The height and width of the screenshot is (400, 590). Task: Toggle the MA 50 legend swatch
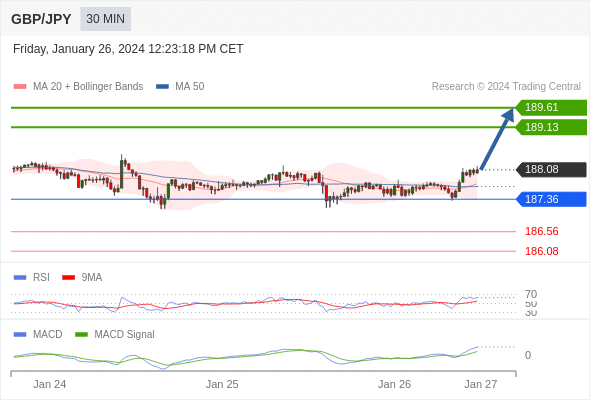coord(163,87)
